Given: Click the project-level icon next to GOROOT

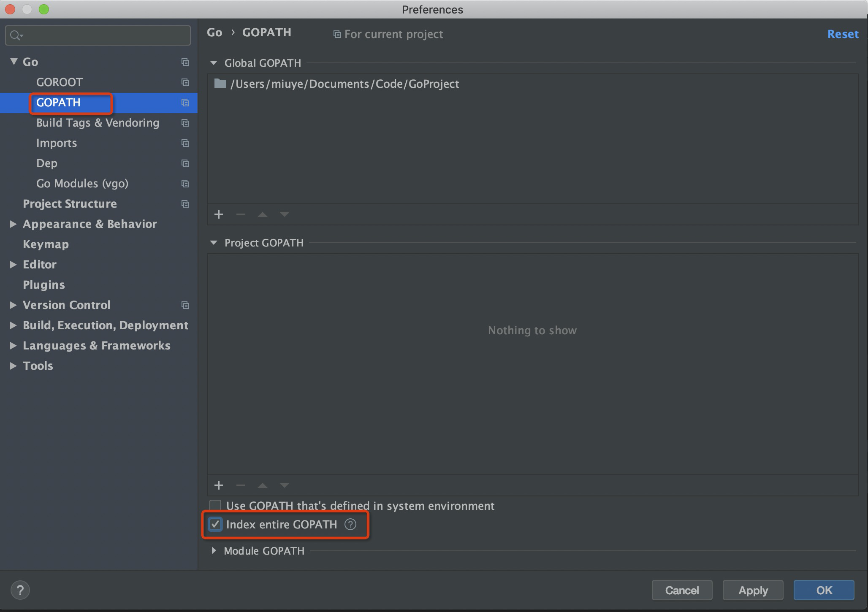Looking at the screenshot, I should (x=185, y=82).
